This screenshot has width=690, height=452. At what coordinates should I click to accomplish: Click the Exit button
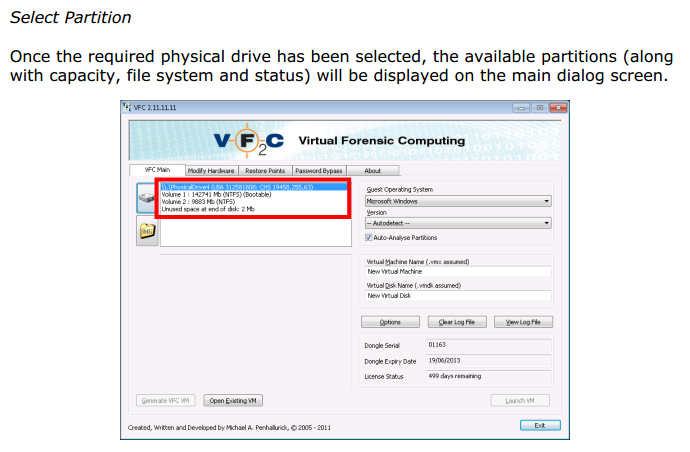[x=540, y=425]
